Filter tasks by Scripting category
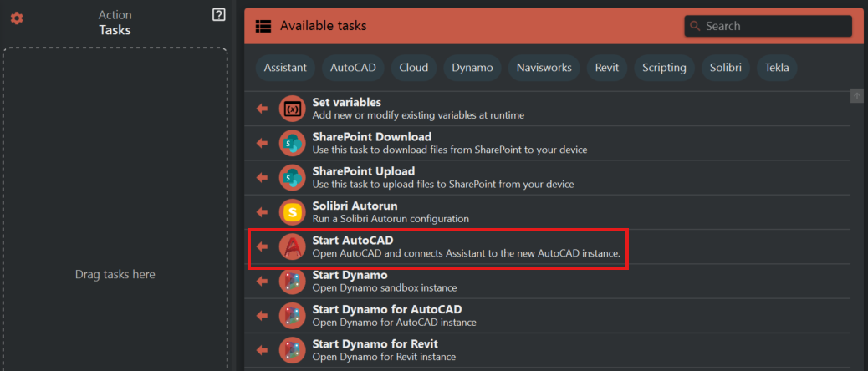 tap(664, 68)
